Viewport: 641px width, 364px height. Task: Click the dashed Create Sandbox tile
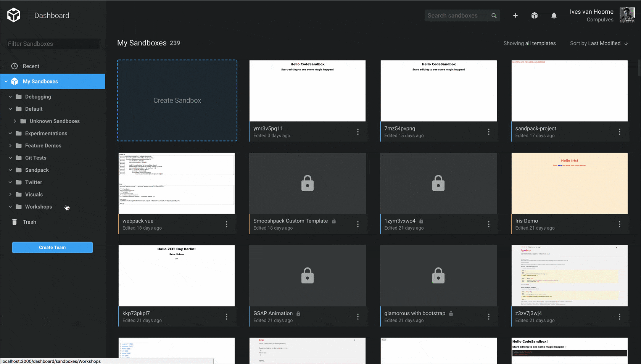click(177, 101)
